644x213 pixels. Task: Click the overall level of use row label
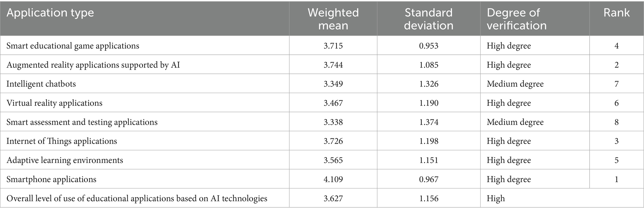pyautogui.click(x=137, y=198)
